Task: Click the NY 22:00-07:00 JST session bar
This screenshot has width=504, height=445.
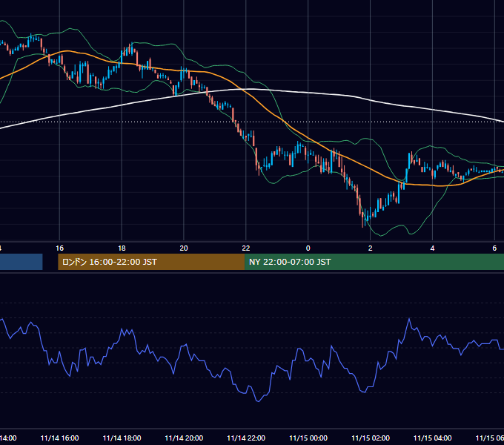Action: click(x=374, y=262)
